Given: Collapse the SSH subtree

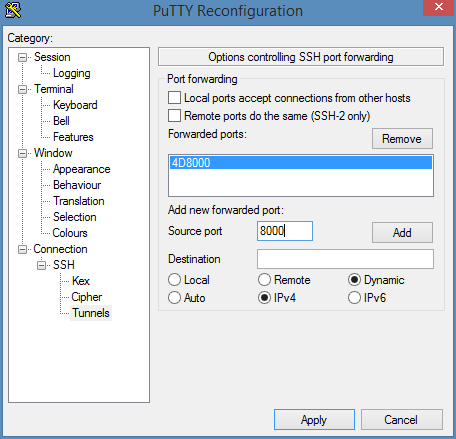Looking at the screenshot, I should pos(41,265).
